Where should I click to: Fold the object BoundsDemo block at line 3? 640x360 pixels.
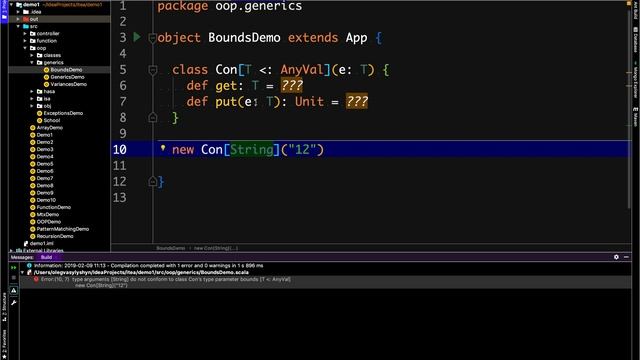click(x=153, y=38)
